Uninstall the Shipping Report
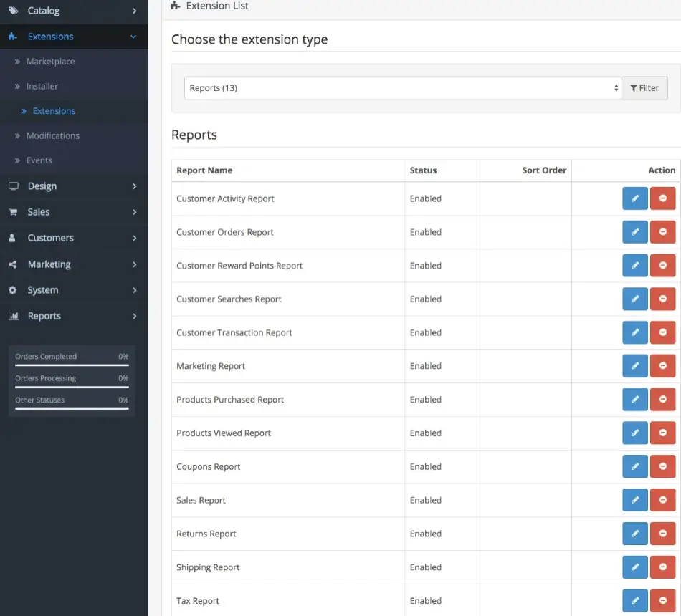 662,567
